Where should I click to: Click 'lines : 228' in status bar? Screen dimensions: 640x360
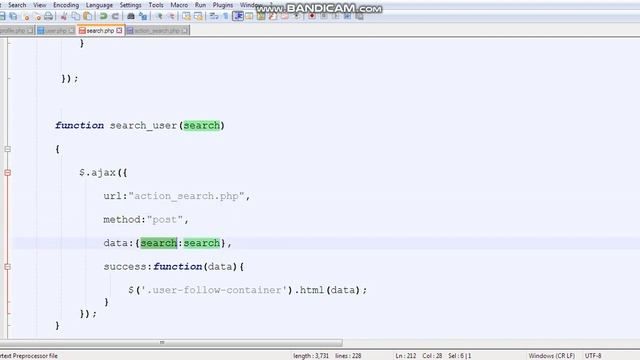click(x=348, y=356)
